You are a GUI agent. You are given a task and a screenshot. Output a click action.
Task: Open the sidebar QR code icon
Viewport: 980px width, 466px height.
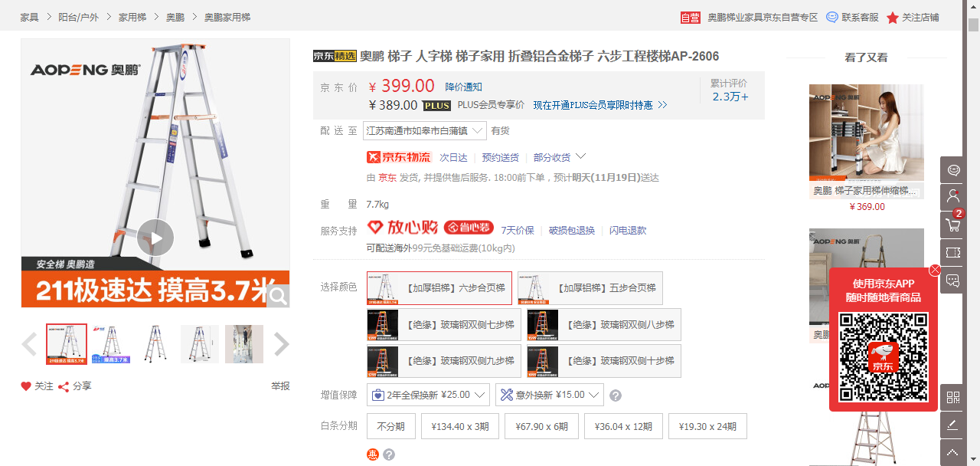point(953,397)
